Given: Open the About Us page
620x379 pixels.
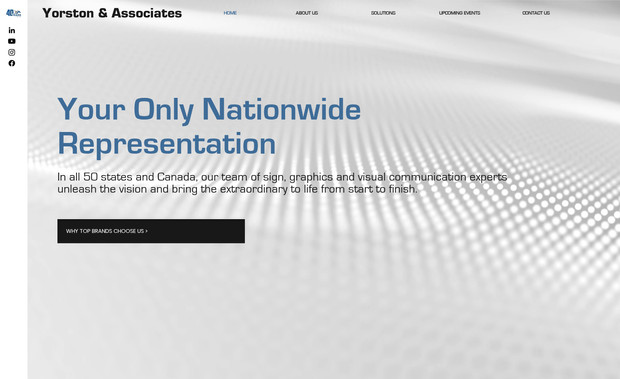Looking at the screenshot, I should 307,13.
